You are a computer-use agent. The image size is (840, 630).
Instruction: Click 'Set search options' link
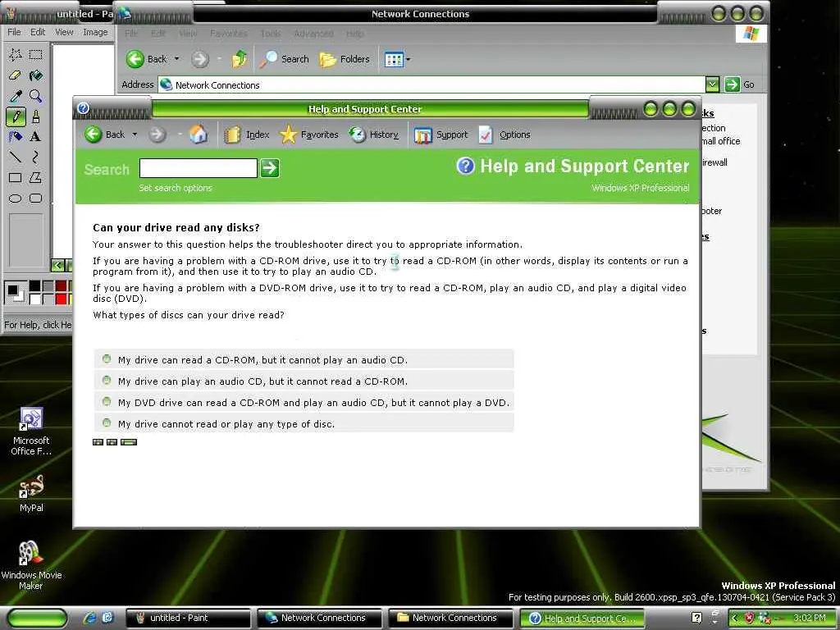coord(176,188)
